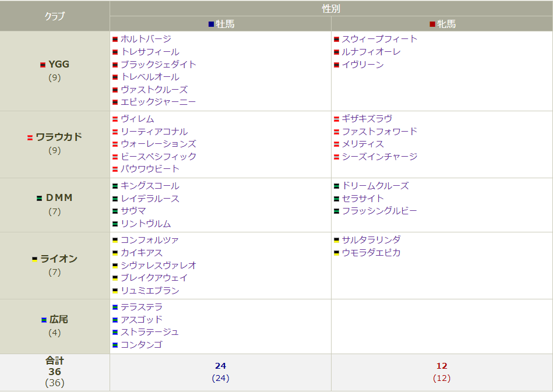Click the icon next to ギザキズラヴ
Image resolution: width=553 pixels, height=392 pixels.
coord(337,118)
